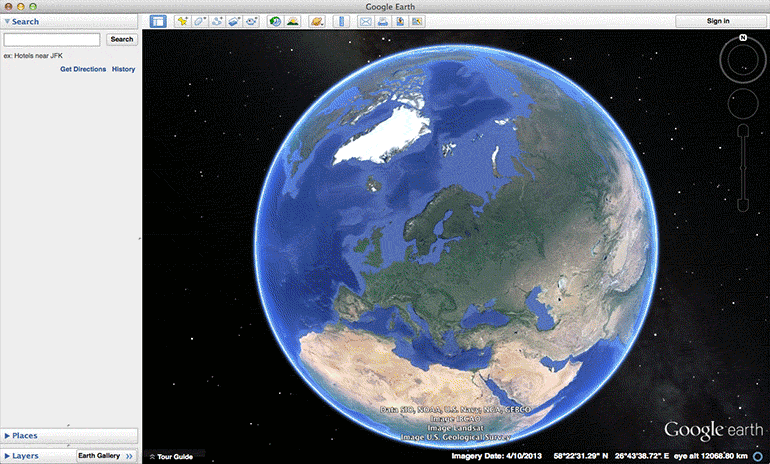The image size is (770, 464).
Task: Click the Email envelope icon
Action: pyautogui.click(x=365, y=21)
